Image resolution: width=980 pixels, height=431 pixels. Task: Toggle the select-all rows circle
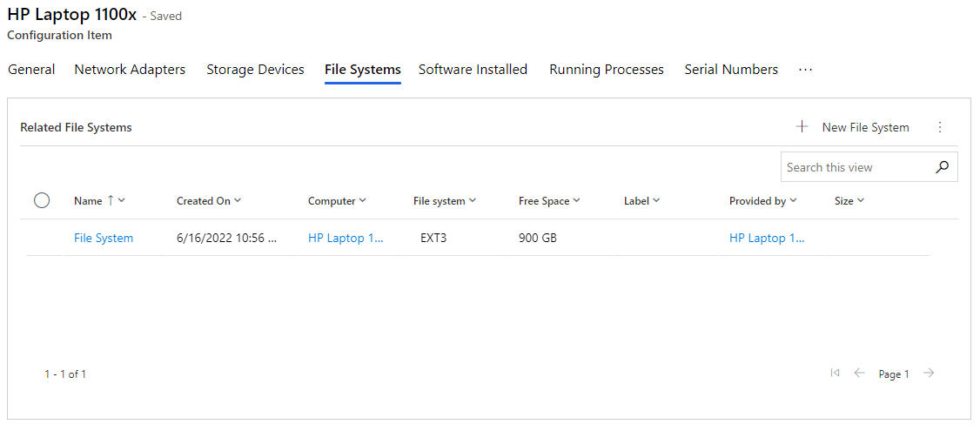tap(42, 201)
